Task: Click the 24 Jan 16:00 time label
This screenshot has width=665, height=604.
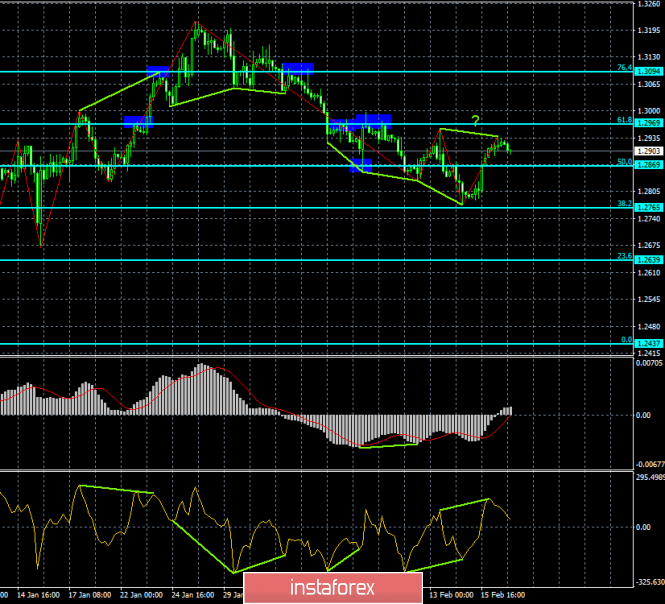Action: tap(193, 595)
